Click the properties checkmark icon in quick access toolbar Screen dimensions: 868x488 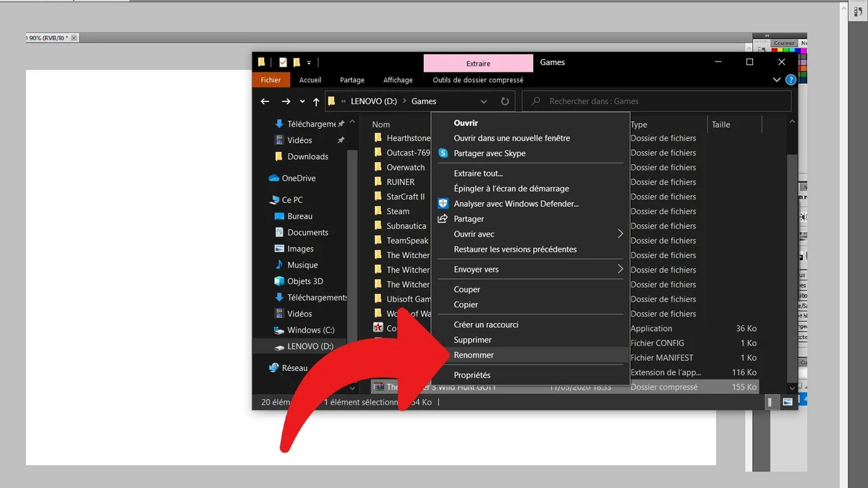(282, 62)
